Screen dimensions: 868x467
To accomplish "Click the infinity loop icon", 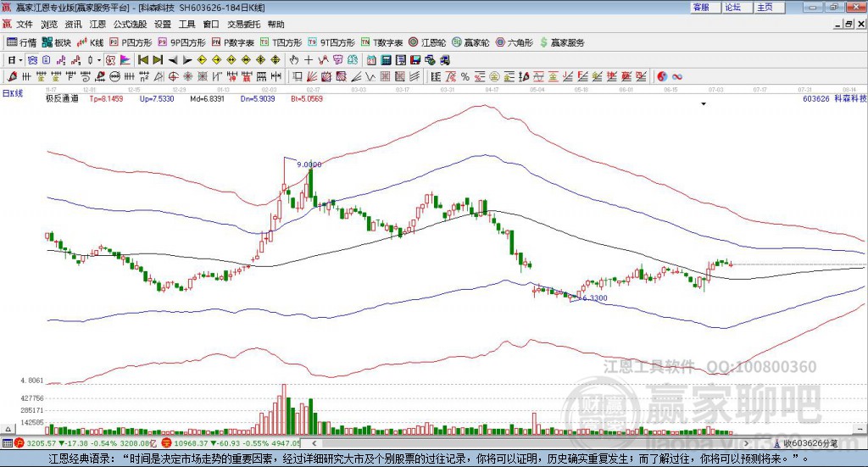I will [677, 76].
